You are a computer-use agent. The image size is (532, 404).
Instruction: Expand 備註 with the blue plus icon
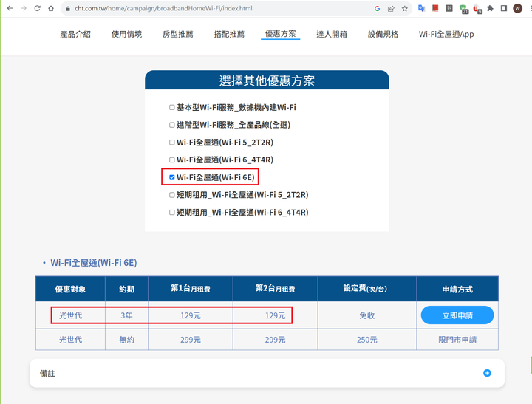click(x=487, y=373)
